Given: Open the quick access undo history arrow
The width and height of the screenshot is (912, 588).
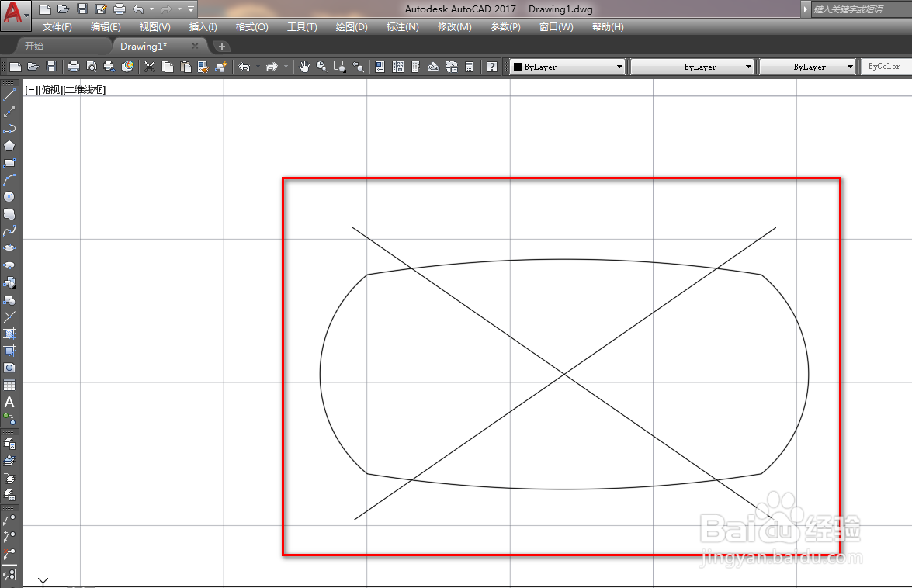Looking at the screenshot, I should (x=152, y=9).
